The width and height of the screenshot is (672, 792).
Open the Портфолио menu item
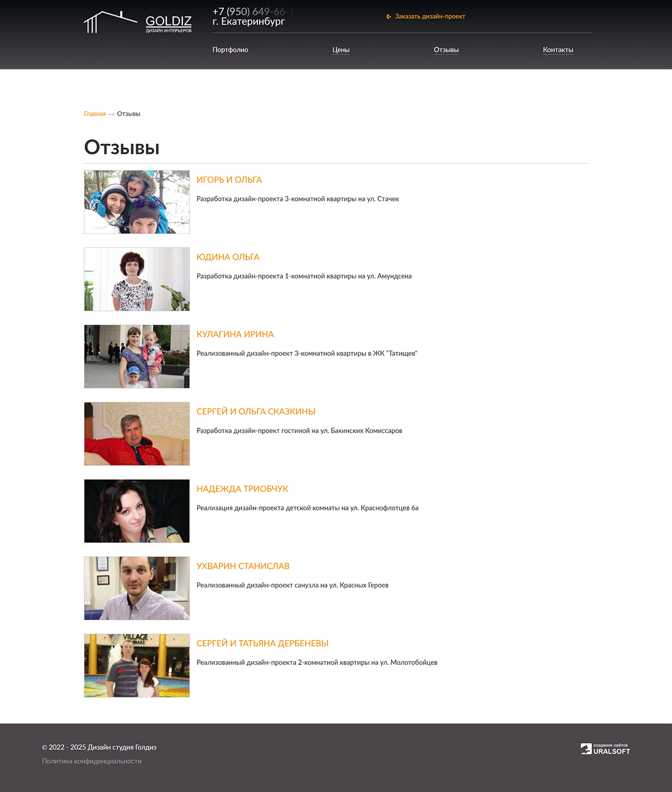(230, 50)
